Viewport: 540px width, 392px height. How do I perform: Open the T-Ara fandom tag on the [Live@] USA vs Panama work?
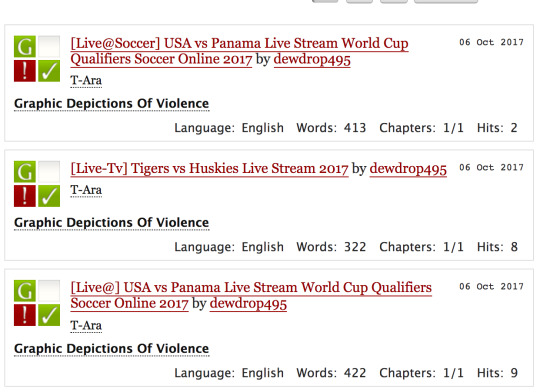(86, 326)
